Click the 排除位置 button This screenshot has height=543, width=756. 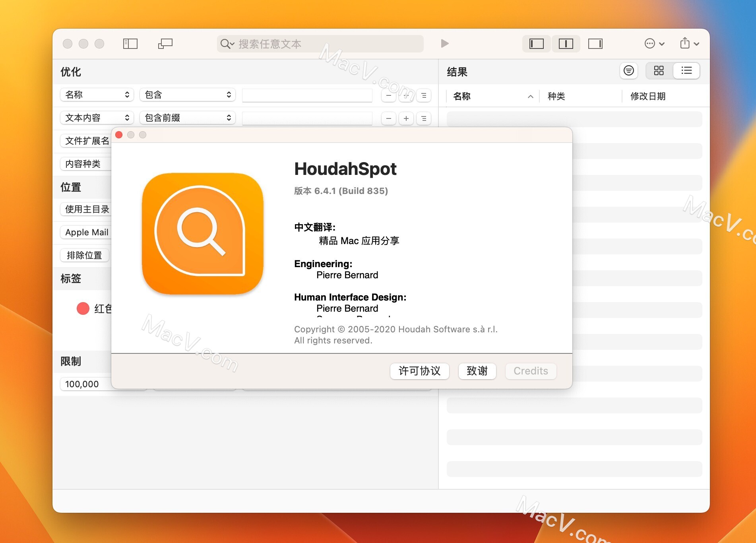coord(85,255)
